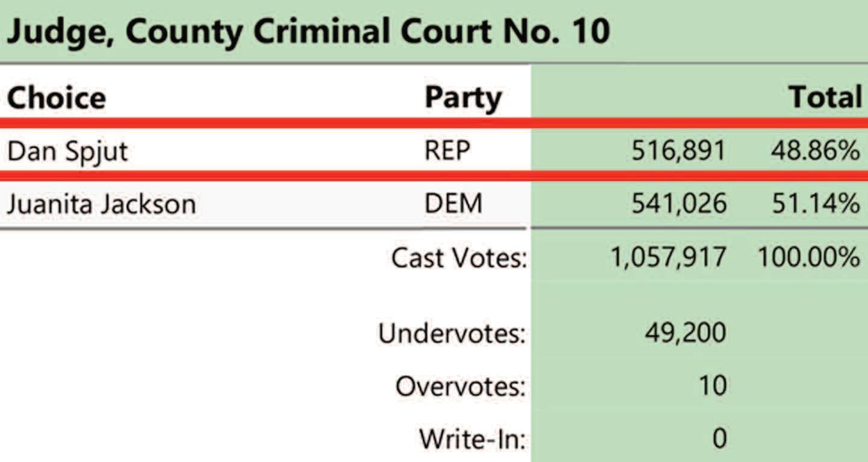Screen dimensions: 868x462
Task: Click Dan Spjut's 516,891 vote count
Action: pyautogui.click(x=678, y=151)
